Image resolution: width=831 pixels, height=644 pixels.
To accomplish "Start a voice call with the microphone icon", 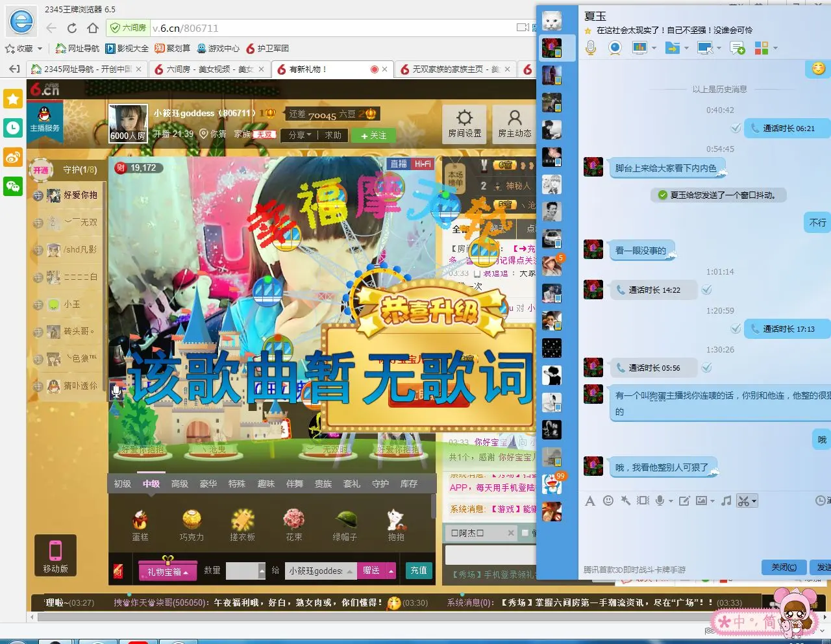I will tap(591, 47).
